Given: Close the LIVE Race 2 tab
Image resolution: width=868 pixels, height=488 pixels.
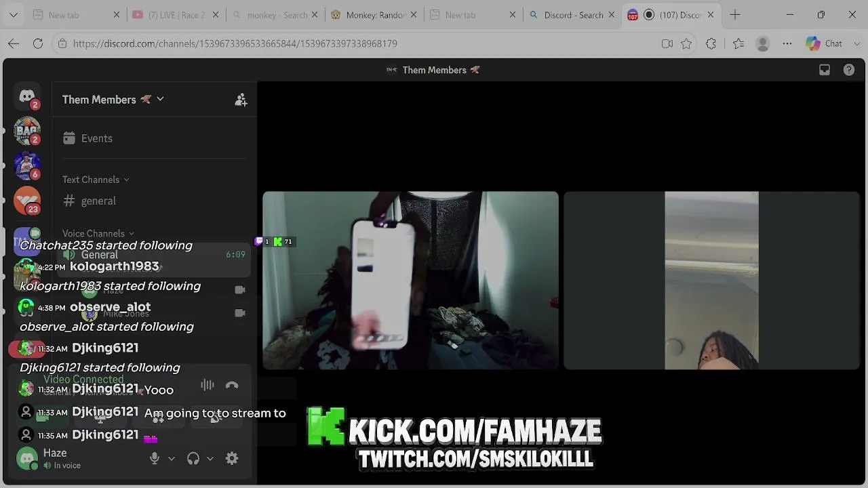Looking at the screenshot, I should [x=215, y=15].
